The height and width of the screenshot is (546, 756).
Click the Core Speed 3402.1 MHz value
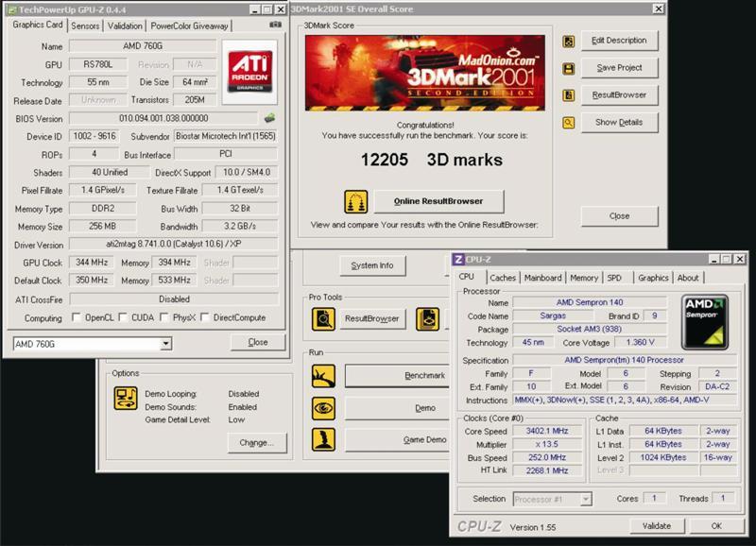[547, 431]
